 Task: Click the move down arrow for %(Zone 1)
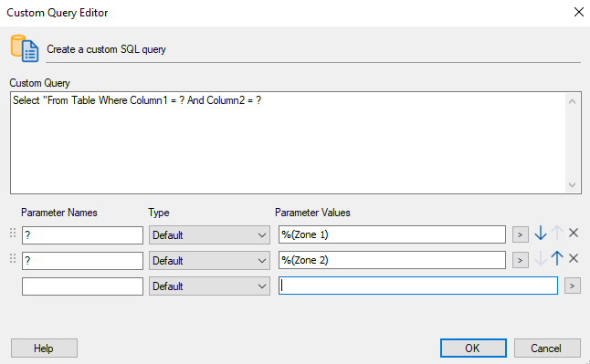541,234
